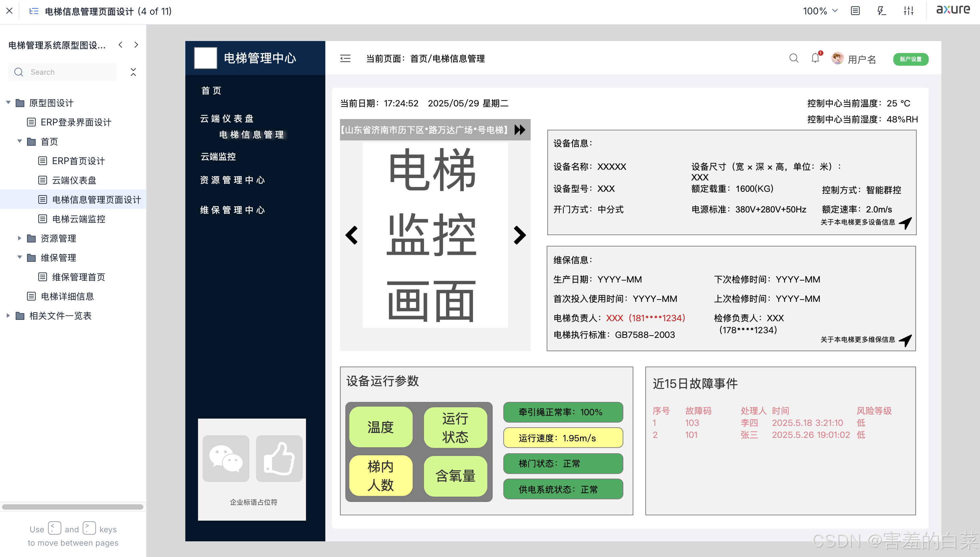Click the hamburger menu collapse icon
The image size is (980, 557).
[x=345, y=58]
